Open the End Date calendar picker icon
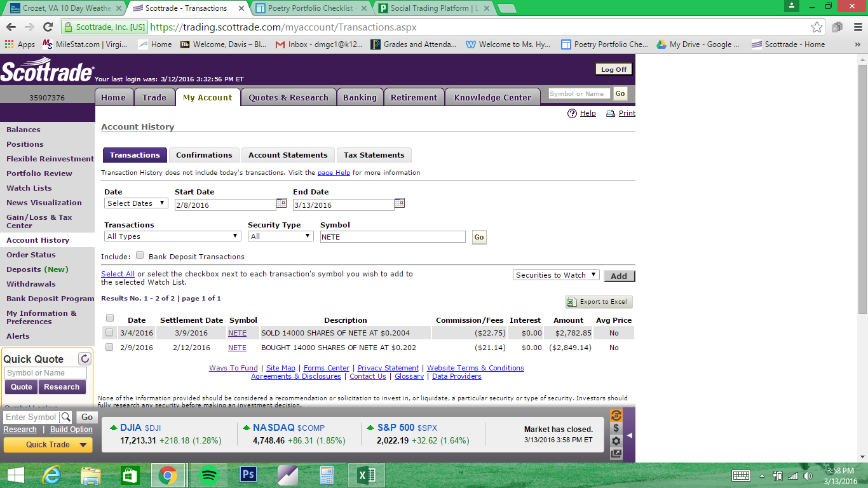Screen dimensions: 868x488 (x=400, y=203)
